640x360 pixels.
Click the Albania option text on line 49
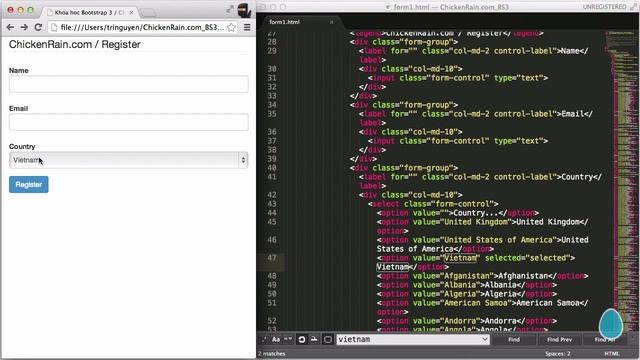(x=500, y=285)
